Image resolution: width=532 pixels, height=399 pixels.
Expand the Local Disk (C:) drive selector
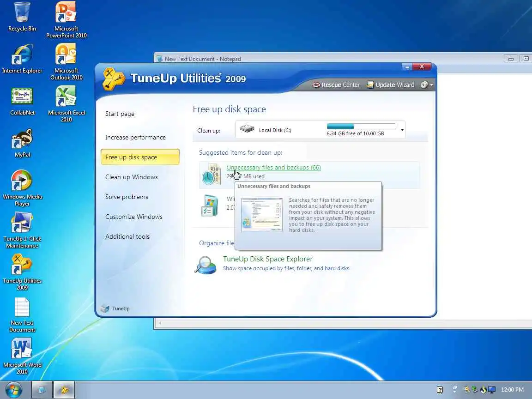(x=402, y=130)
